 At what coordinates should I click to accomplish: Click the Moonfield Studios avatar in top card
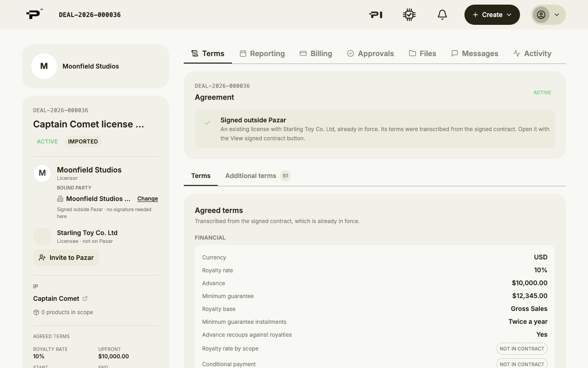point(44,66)
